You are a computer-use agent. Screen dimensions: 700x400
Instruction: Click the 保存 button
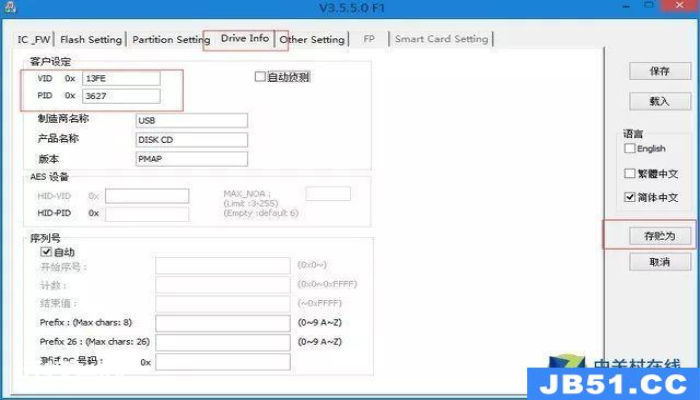coord(660,71)
